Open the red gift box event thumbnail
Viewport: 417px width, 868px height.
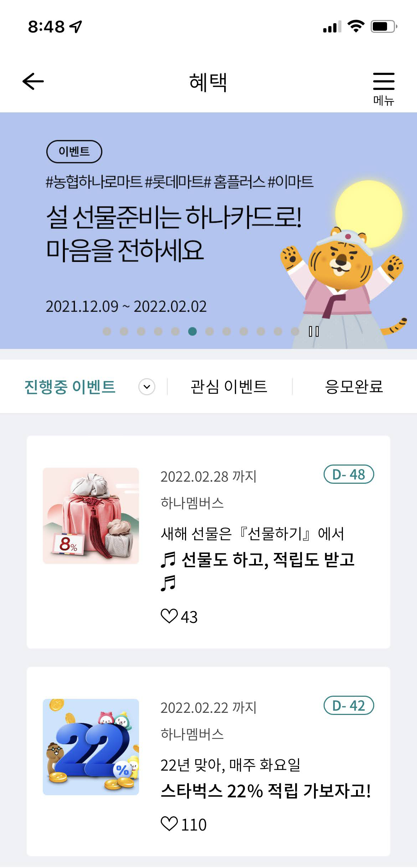91,516
